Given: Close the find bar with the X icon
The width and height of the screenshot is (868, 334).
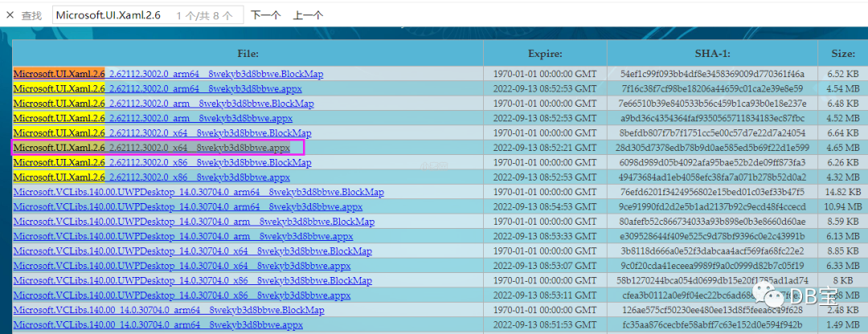Looking at the screenshot, I should (x=10, y=15).
